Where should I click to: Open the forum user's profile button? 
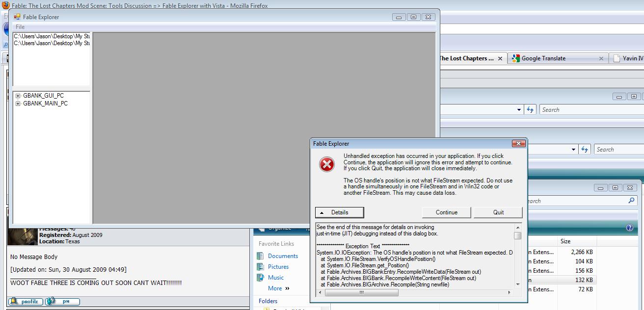pos(26,302)
